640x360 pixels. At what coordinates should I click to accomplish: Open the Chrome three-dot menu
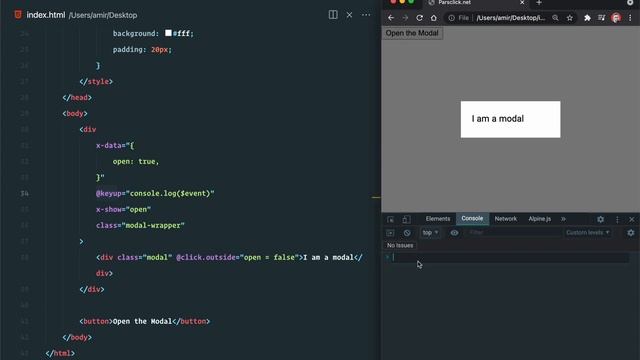pos(630,18)
